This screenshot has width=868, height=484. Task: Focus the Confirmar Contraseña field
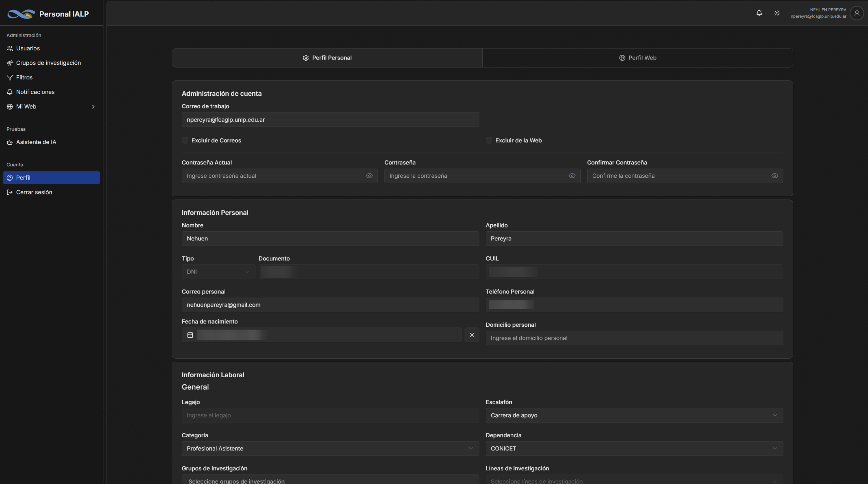(685, 176)
